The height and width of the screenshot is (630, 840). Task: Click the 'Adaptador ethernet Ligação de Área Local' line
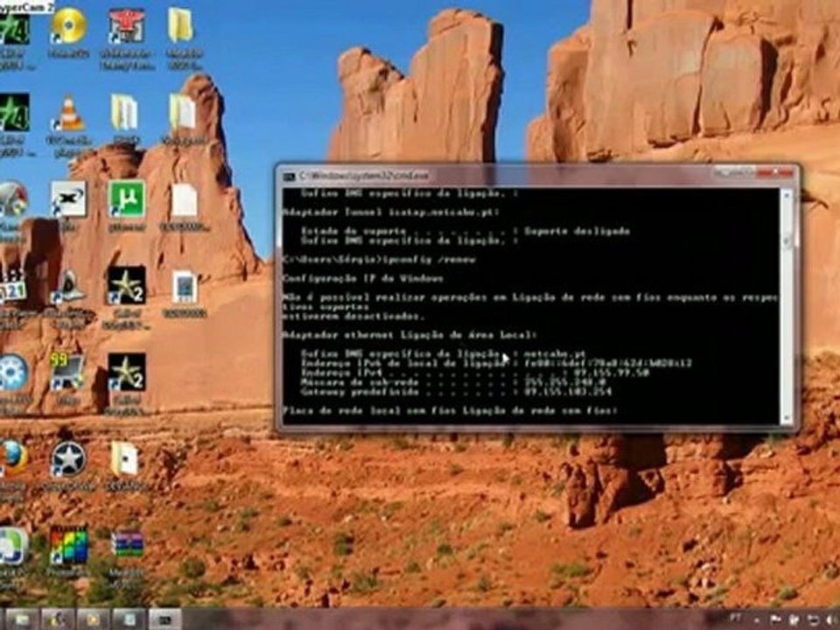pos(409,335)
